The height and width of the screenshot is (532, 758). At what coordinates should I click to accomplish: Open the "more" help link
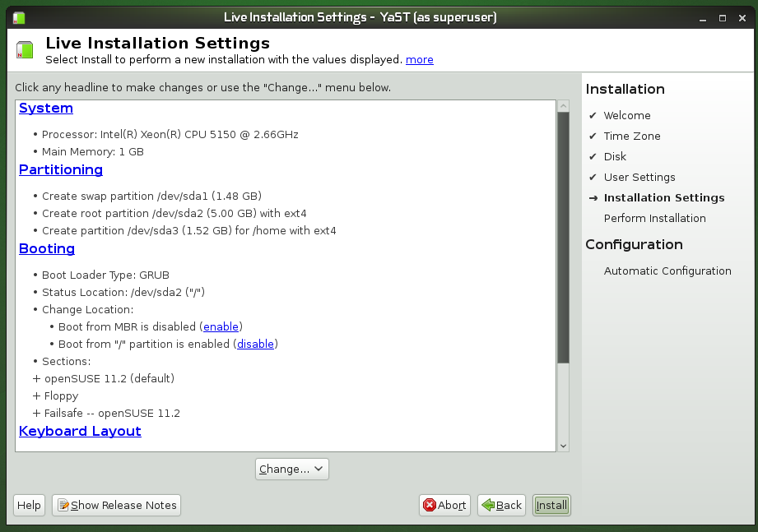[419, 59]
